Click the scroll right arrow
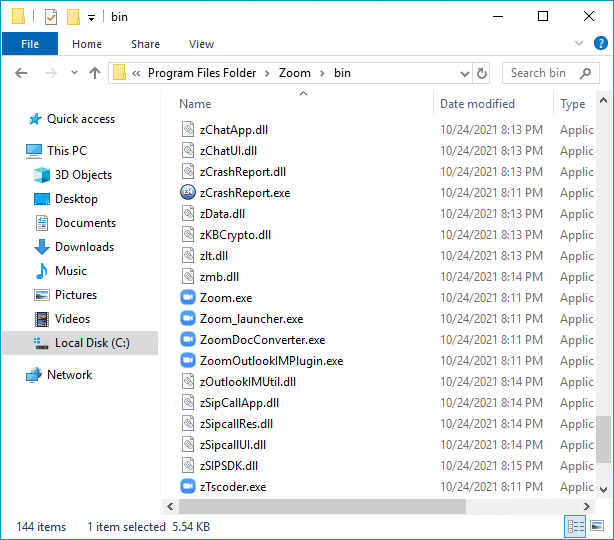614x540 pixels. pyautogui.click(x=587, y=506)
